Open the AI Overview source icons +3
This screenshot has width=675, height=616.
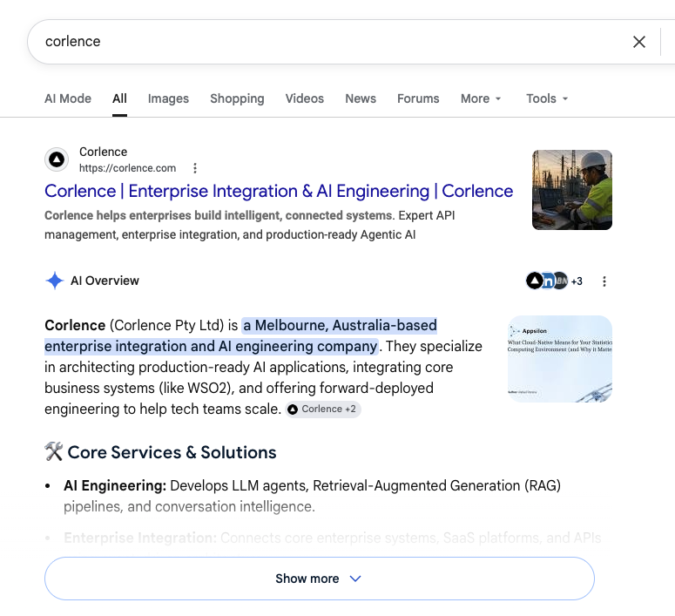coord(554,281)
